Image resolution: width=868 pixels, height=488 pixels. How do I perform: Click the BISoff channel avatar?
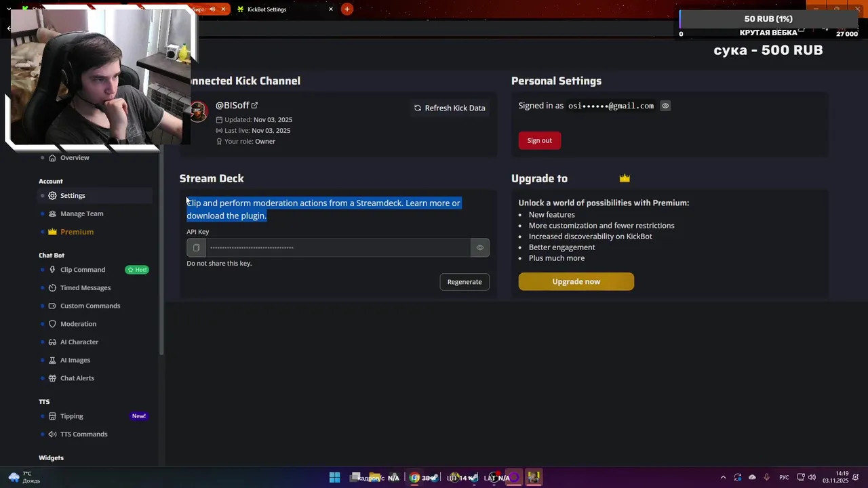tap(198, 112)
